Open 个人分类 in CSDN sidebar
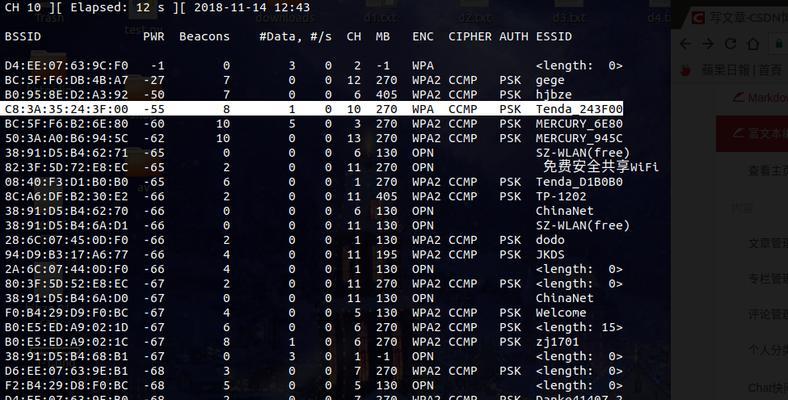788x400 pixels. pos(768,350)
